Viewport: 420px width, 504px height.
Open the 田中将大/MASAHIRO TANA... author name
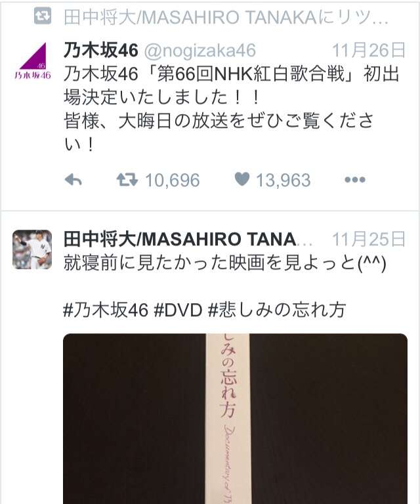[x=188, y=240]
